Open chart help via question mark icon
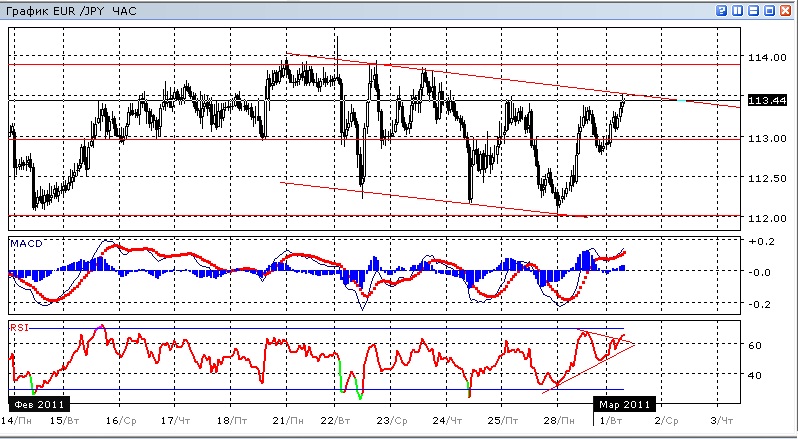 pos(721,11)
